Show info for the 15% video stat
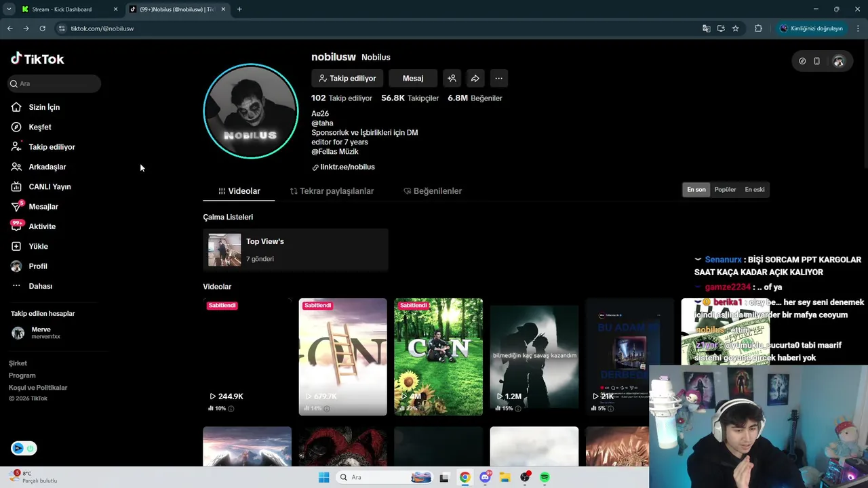Screen dimensions: 868x488 coord(519,409)
